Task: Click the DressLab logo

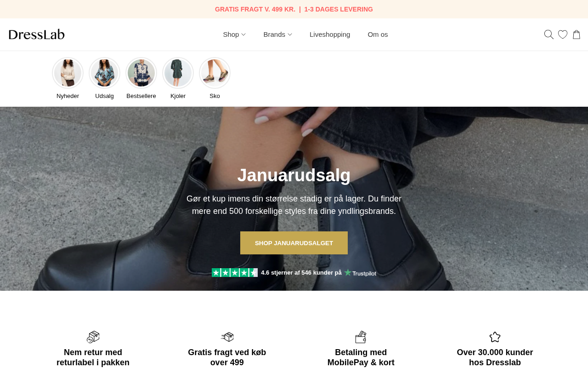Action: pos(37,34)
